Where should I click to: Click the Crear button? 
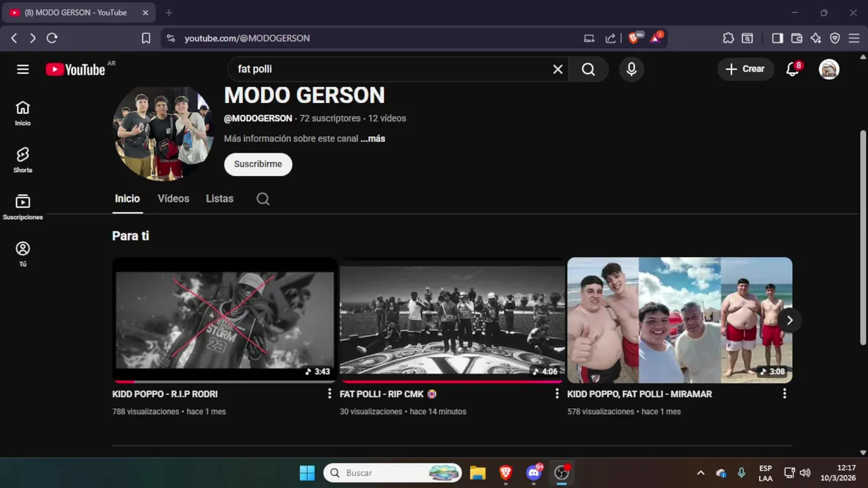(x=745, y=69)
